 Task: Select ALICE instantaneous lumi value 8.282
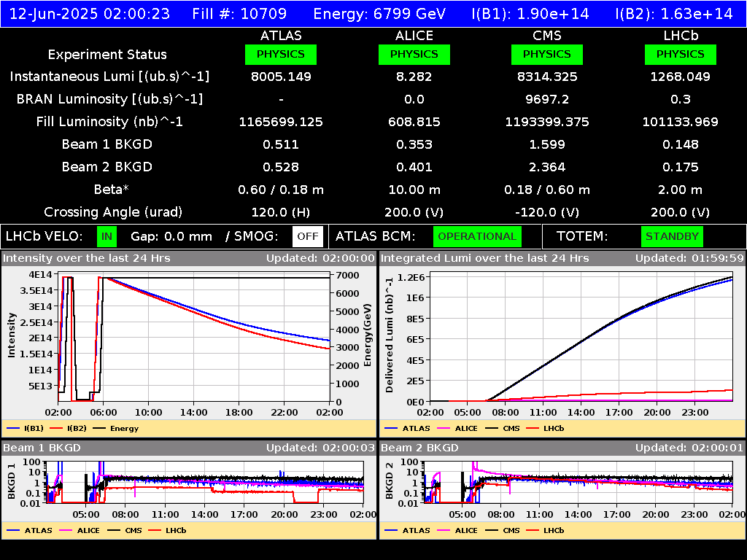click(414, 77)
